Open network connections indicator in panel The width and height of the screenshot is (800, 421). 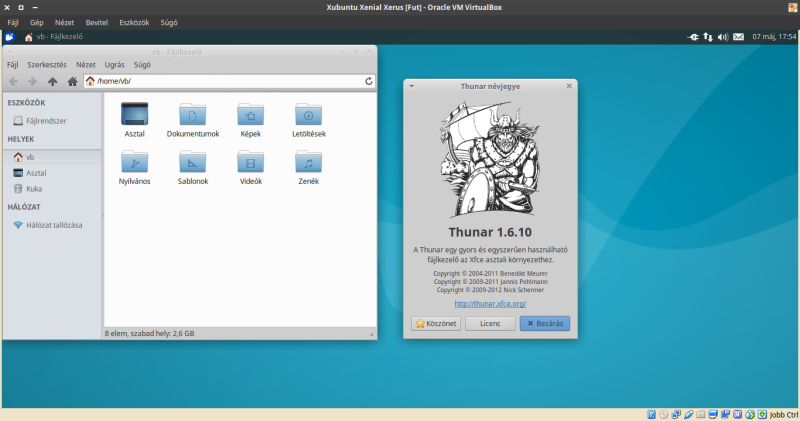click(x=708, y=37)
